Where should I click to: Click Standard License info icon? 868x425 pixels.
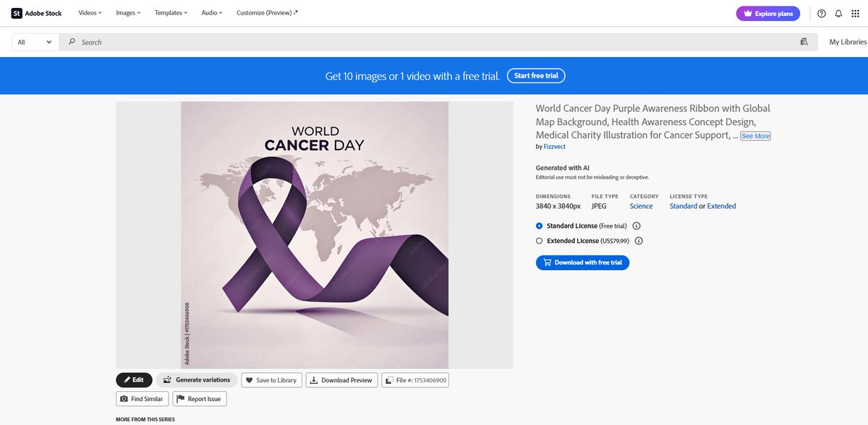point(637,226)
